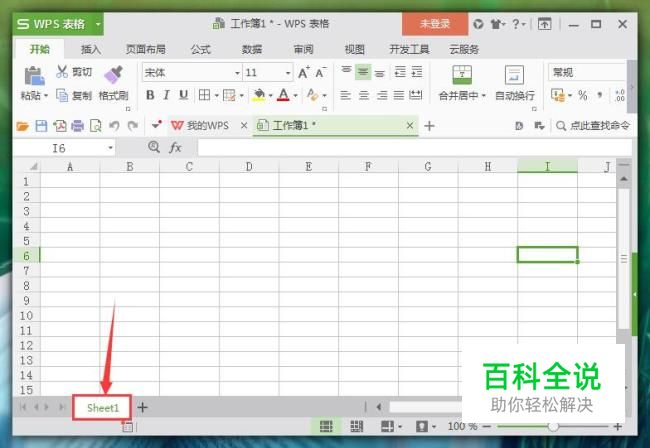The image size is (650, 448).
Task: Expand the font color dropdown arrow
Action: coord(295,96)
